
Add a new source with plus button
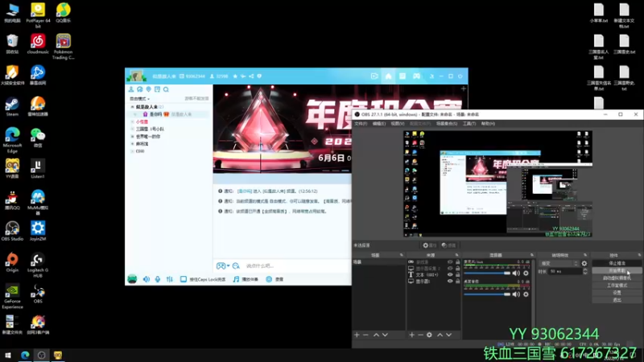click(411, 335)
